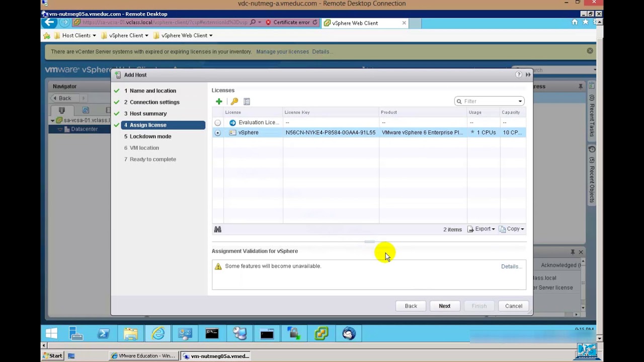This screenshot has width=644, height=362.
Task: Sort by Capacity column header
Action: (x=512, y=113)
